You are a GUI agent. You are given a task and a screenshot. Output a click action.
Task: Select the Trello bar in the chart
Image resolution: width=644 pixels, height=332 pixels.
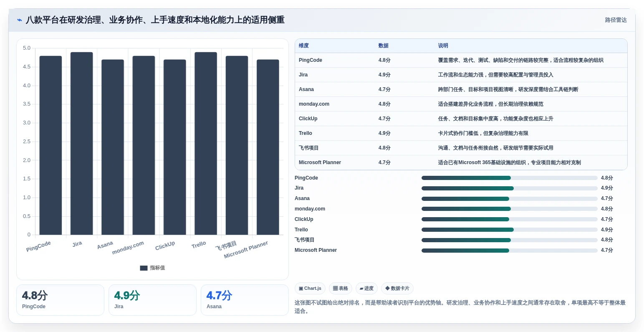[x=206, y=143]
